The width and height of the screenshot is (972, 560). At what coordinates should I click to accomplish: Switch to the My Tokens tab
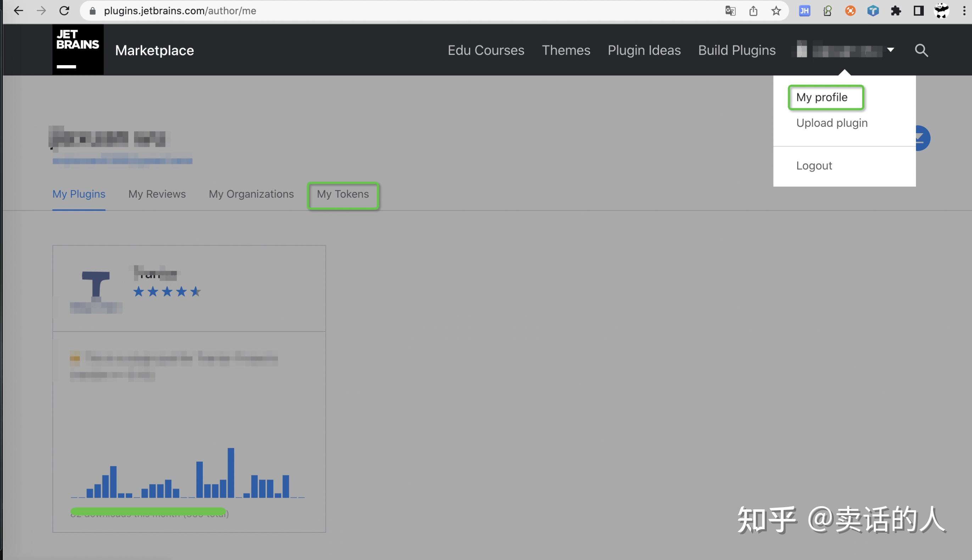tap(342, 194)
